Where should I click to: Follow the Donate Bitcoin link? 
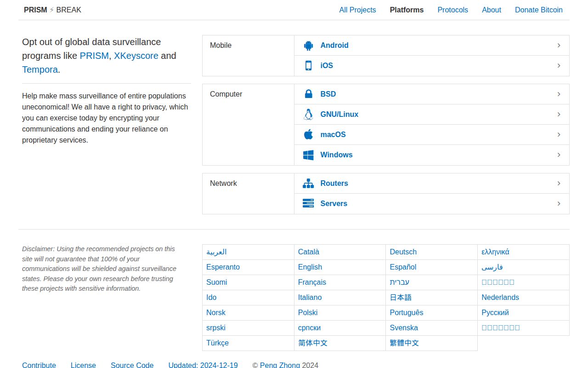[538, 10]
